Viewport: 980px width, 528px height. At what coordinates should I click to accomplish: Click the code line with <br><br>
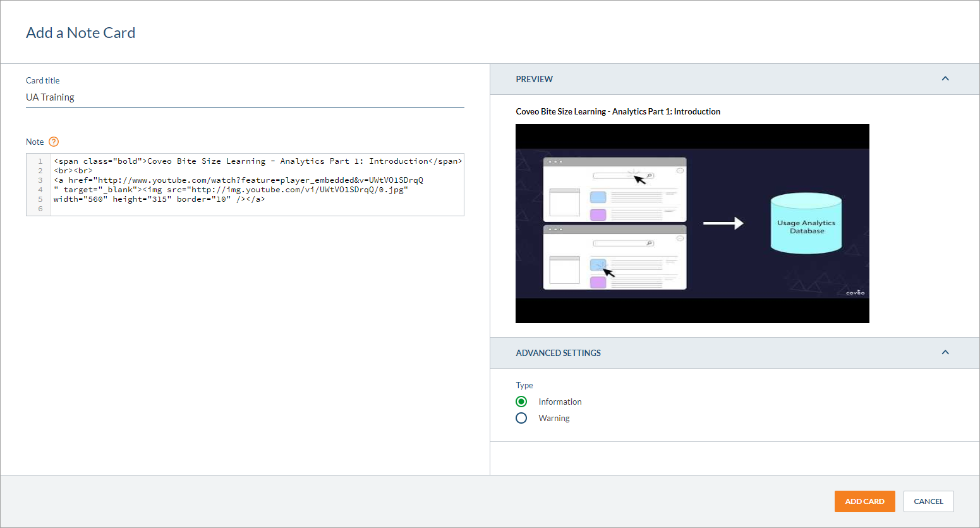coord(73,171)
